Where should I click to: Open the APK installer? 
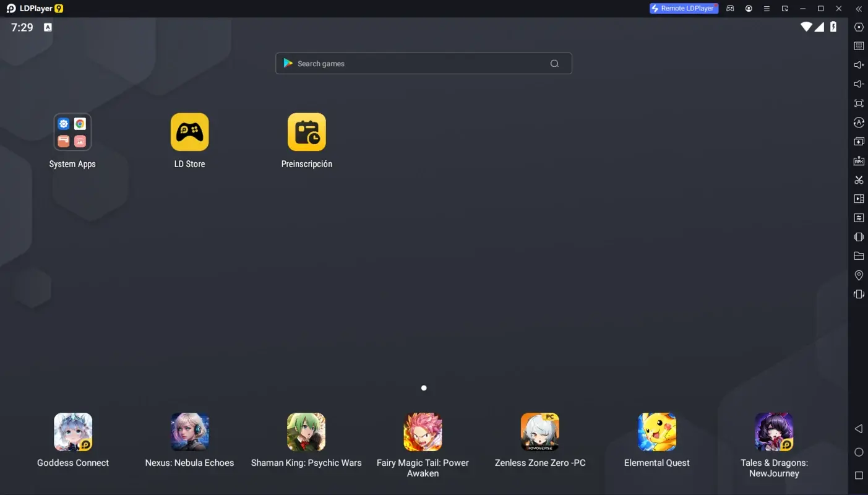click(x=859, y=160)
